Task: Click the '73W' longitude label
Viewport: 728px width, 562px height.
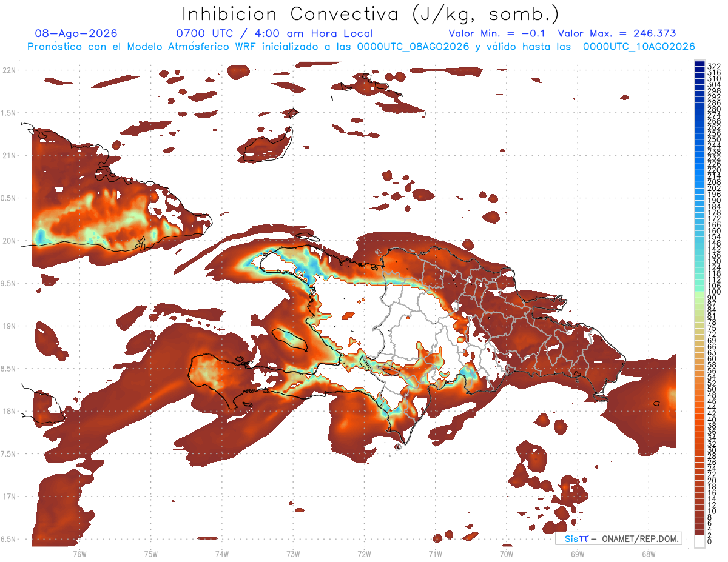Action: (293, 554)
